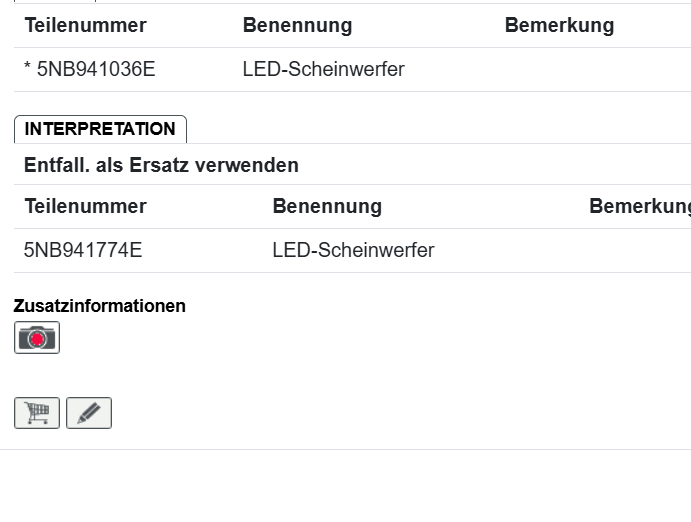Select LED-Scheinwerfer name beside 5NB941774E
This screenshot has width=691, height=522.
coord(353,250)
